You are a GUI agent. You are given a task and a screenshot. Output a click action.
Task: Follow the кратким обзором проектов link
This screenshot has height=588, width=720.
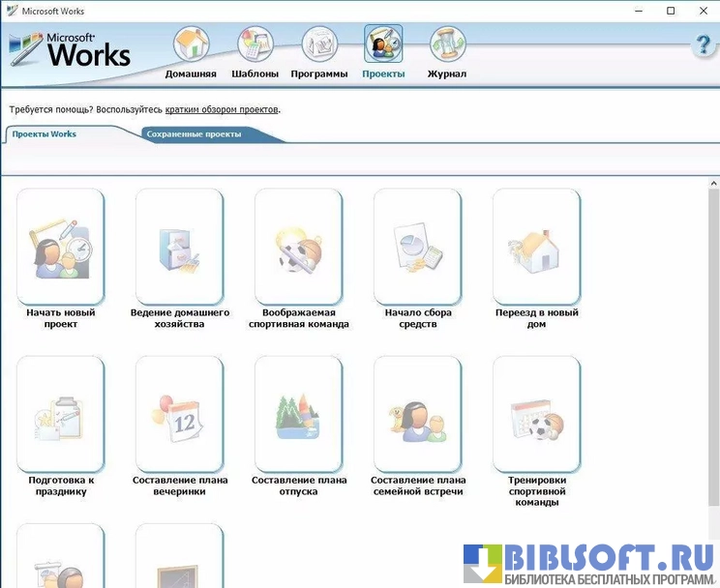point(222,109)
